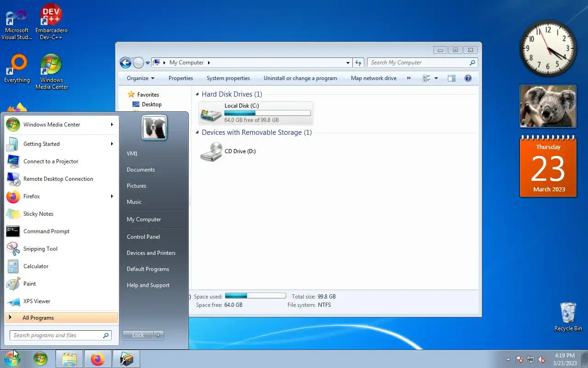Select Local Disk (C:) drive
Screen dimensions: 588x368
pos(256,113)
